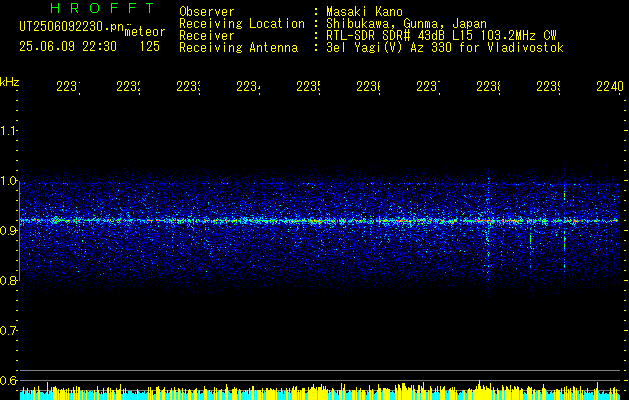Click the observer name Masaki Kano
This screenshot has height=400, width=629.
tap(364, 11)
